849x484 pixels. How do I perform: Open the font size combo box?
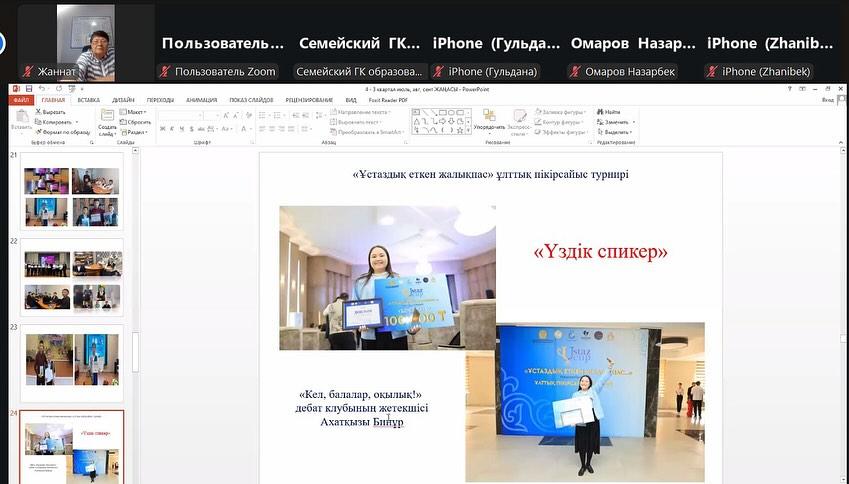coord(212,115)
